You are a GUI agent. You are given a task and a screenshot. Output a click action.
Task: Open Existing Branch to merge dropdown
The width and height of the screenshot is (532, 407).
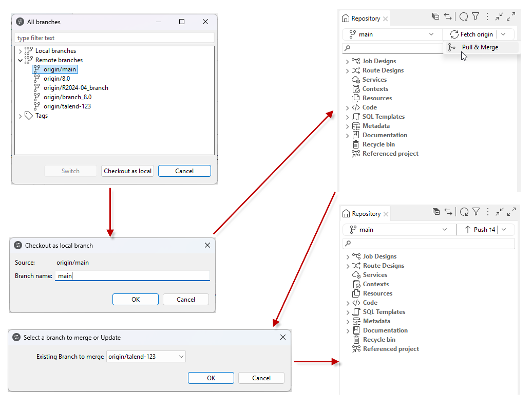[146, 357]
